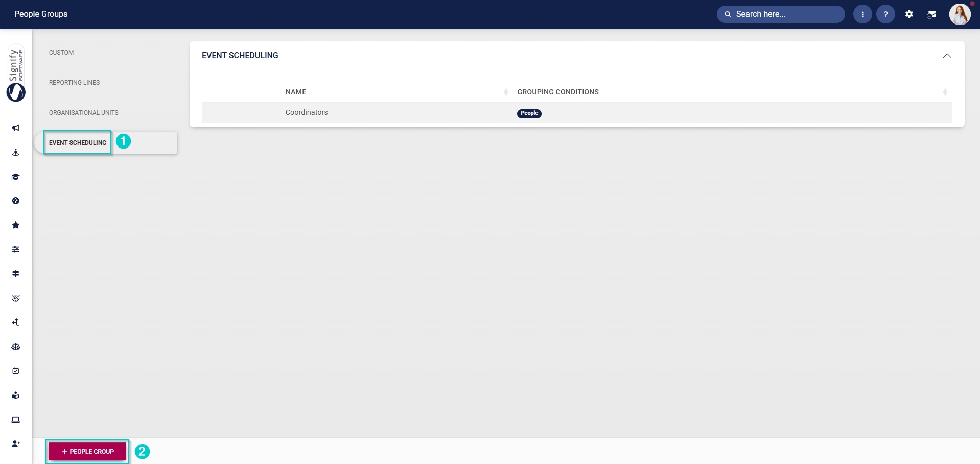Open the gauge dashboard sidebar icon
Viewport: 980px width, 464px height.
(16, 201)
